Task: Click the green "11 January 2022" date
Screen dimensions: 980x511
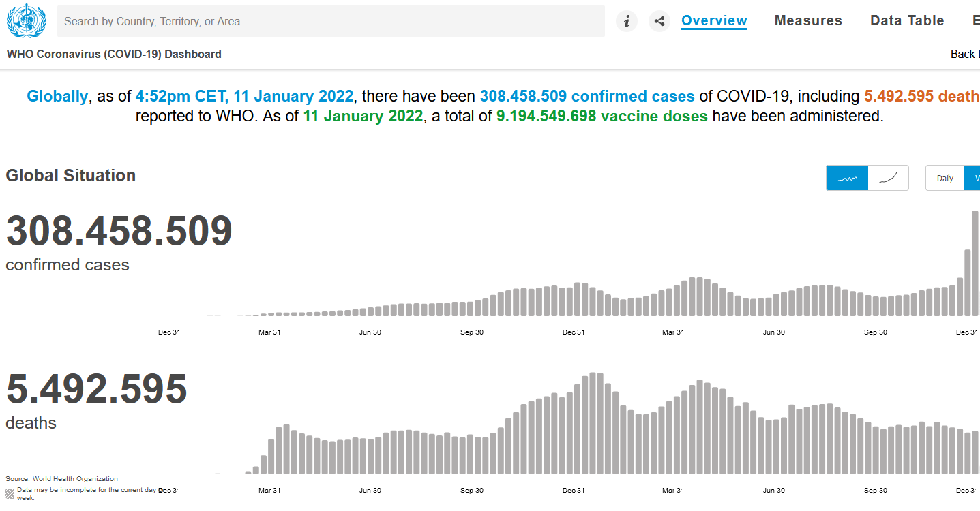Action: point(363,116)
